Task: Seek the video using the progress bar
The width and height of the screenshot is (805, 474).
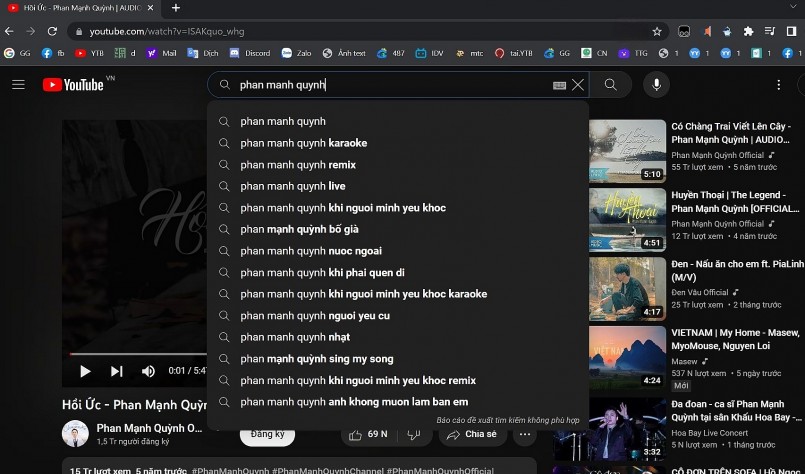Action: [x=138, y=354]
